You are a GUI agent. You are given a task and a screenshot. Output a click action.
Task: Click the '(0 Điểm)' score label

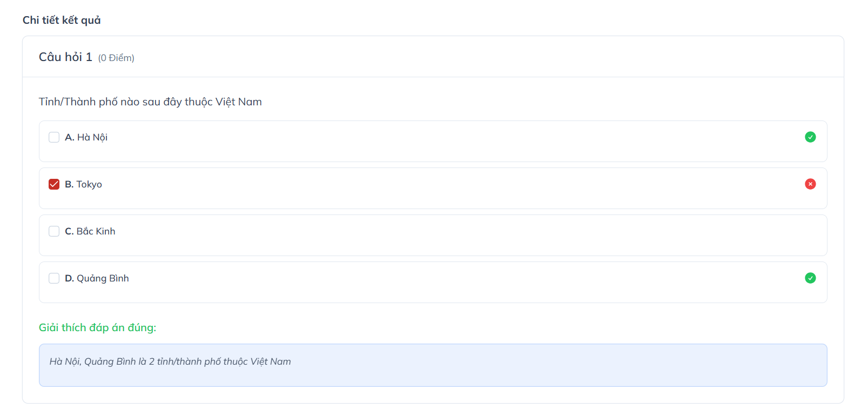pos(116,58)
